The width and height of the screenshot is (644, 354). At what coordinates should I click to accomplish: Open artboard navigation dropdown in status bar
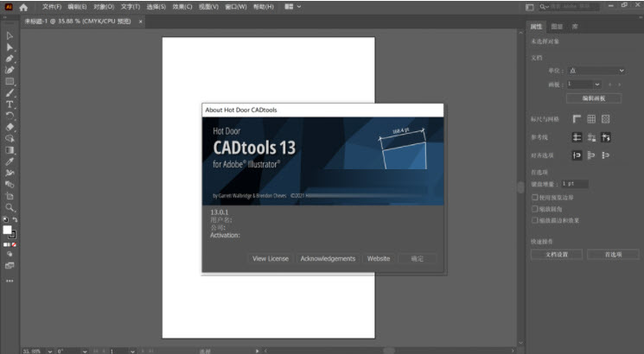[x=132, y=351]
